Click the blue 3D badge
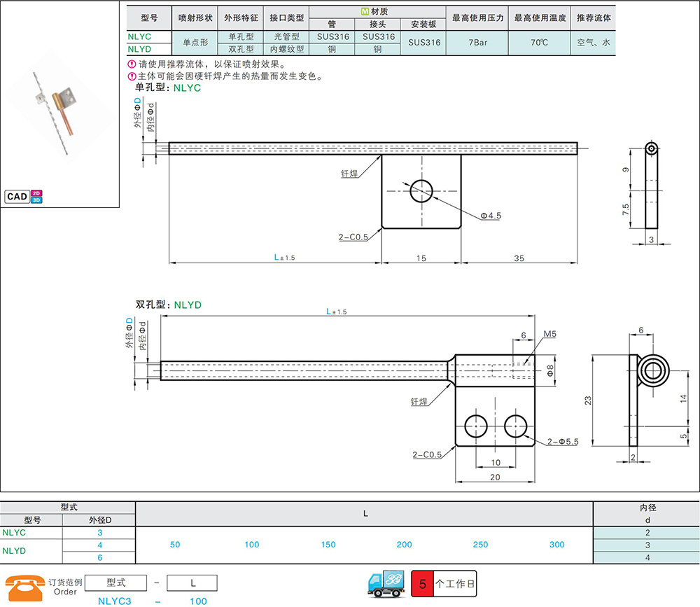Screen dimensions: 700x607 pos(36,200)
